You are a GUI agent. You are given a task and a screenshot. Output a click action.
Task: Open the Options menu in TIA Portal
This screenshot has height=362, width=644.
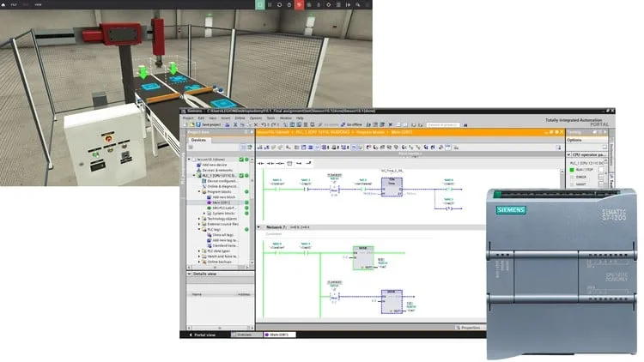[256, 118]
